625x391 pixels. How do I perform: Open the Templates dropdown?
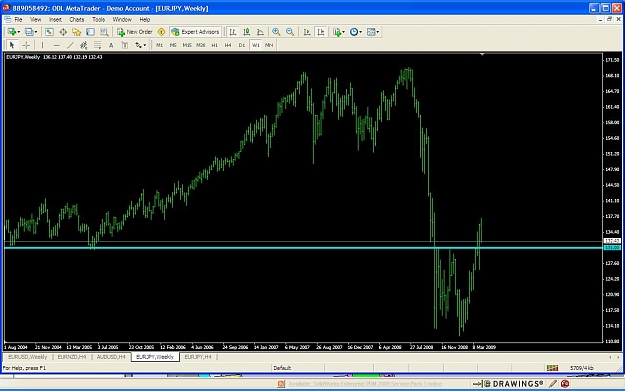373,32
